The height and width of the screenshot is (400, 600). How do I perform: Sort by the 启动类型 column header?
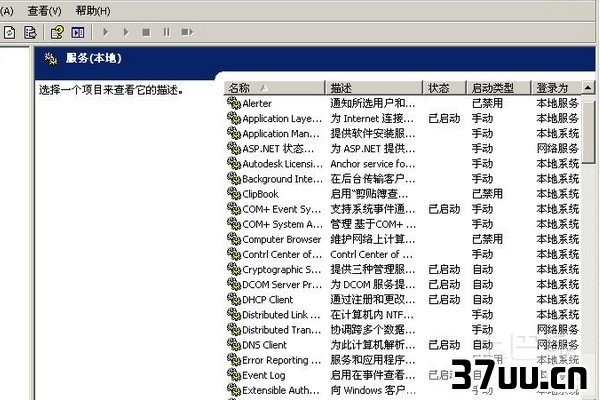point(499,88)
